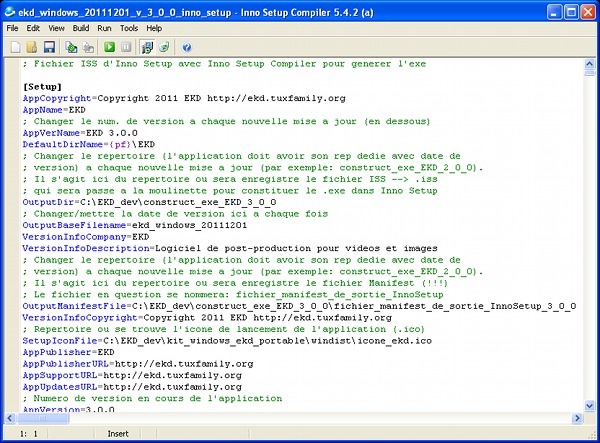Click the VersionInfoCopyright line
This screenshot has height=443, width=600.
pyautogui.click(x=207, y=318)
